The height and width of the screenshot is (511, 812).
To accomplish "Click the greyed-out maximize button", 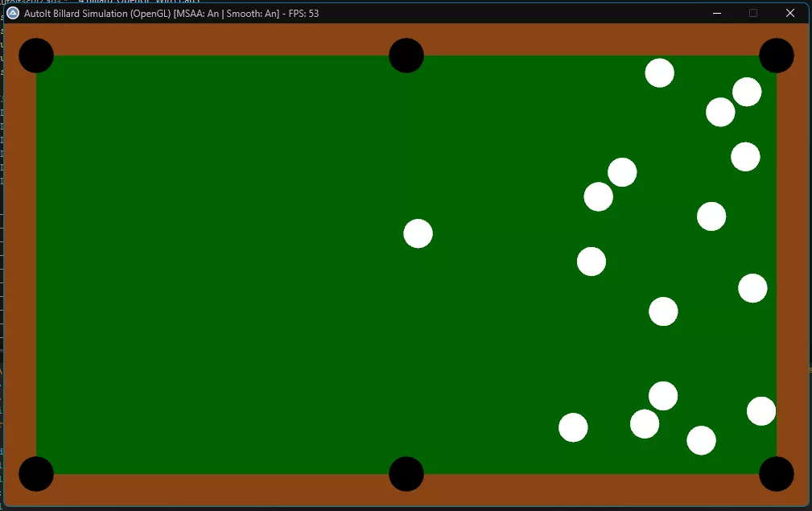I will pos(753,13).
